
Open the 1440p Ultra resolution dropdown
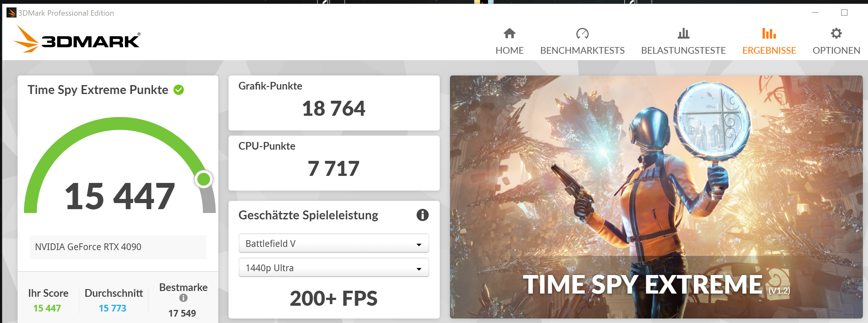click(334, 267)
